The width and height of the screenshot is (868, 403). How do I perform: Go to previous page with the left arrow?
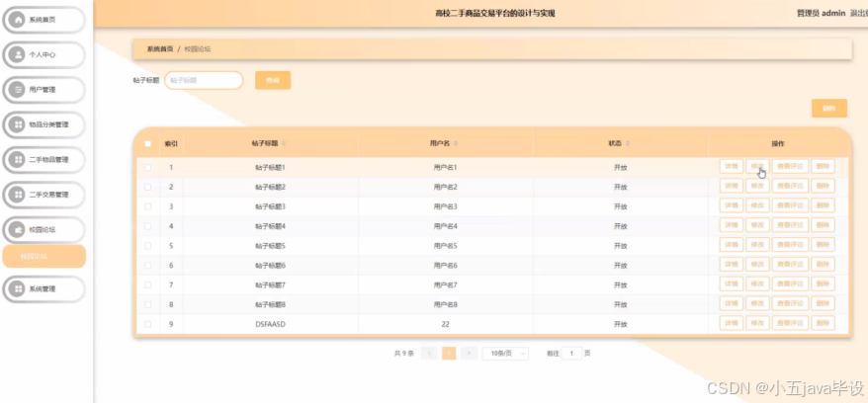[429, 354]
